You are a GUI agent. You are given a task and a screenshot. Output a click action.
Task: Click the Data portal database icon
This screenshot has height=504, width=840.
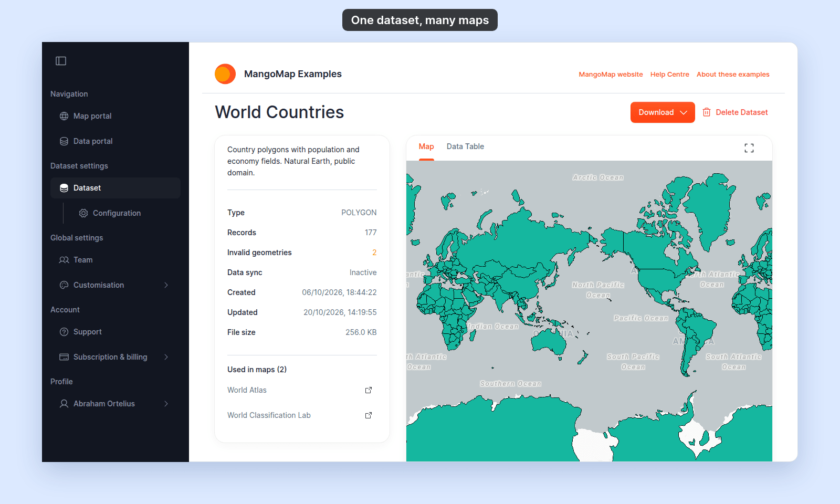tap(64, 141)
